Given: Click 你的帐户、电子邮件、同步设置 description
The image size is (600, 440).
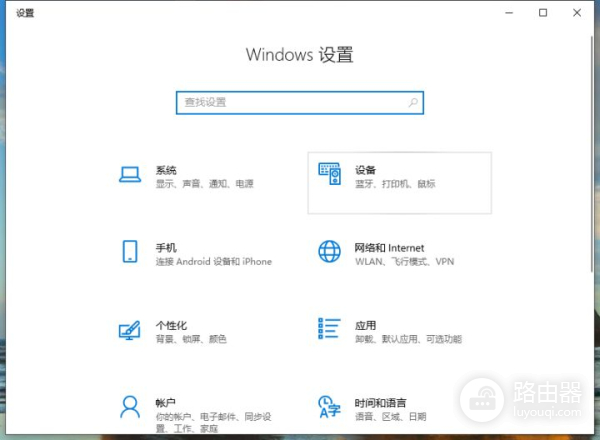Looking at the screenshot, I should tap(214, 422).
